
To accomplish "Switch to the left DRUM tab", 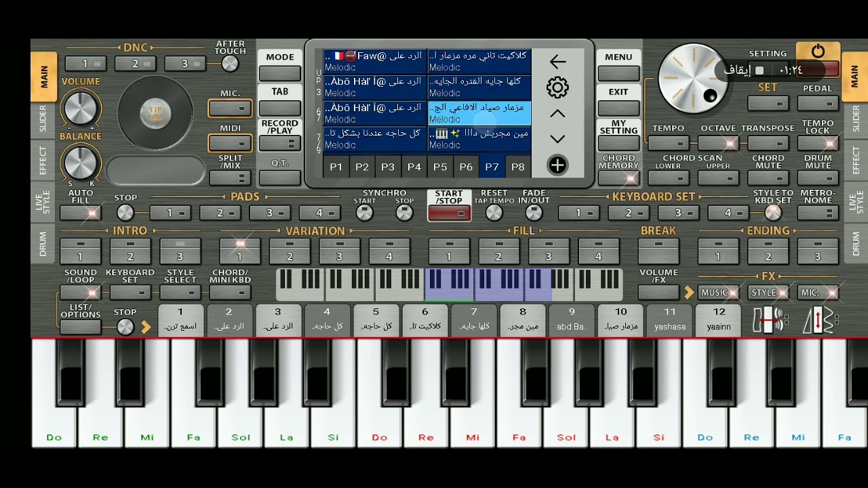I will tap(43, 243).
